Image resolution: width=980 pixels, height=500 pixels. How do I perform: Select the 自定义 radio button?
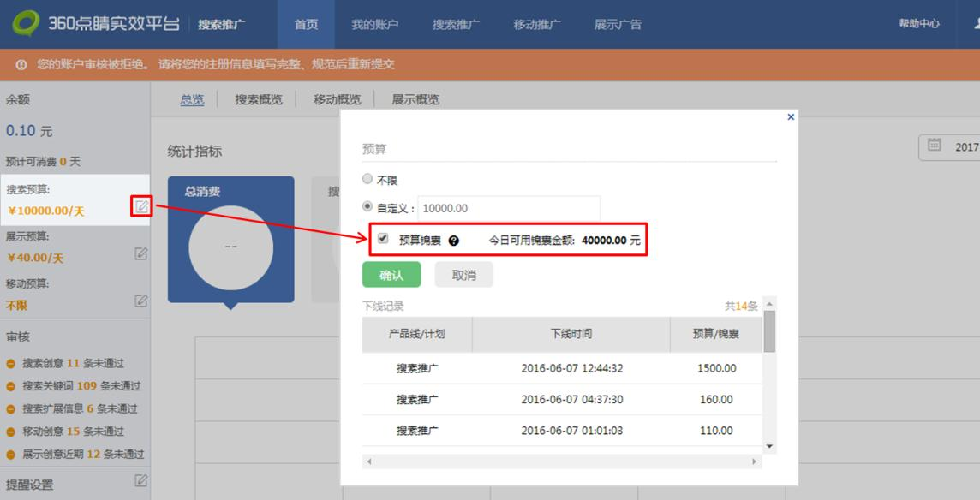[x=367, y=207]
